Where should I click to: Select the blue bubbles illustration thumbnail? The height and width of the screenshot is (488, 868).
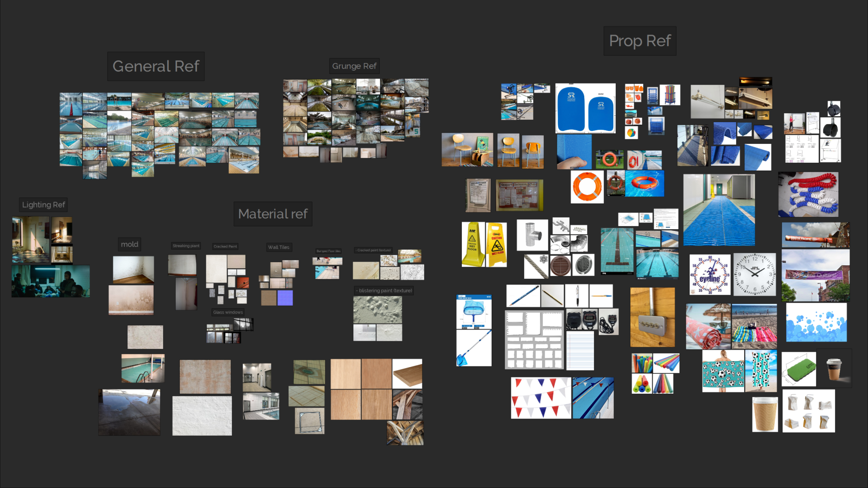coord(816,321)
